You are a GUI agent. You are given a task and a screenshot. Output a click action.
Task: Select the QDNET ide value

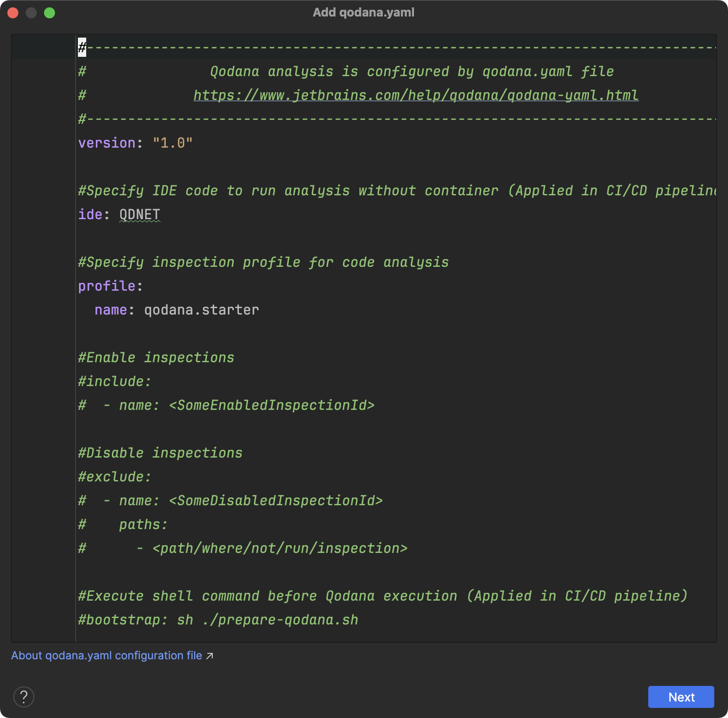pos(139,215)
